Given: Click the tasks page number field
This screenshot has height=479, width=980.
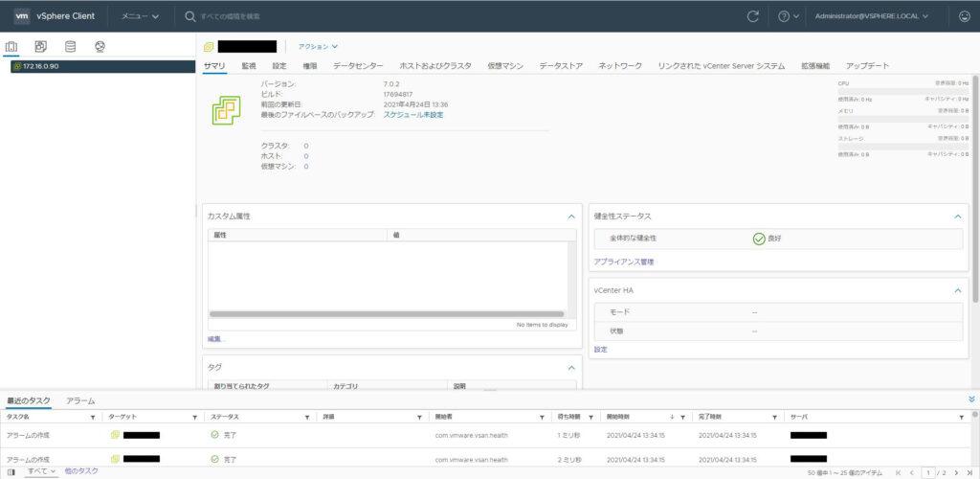Looking at the screenshot, I should pos(928,472).
